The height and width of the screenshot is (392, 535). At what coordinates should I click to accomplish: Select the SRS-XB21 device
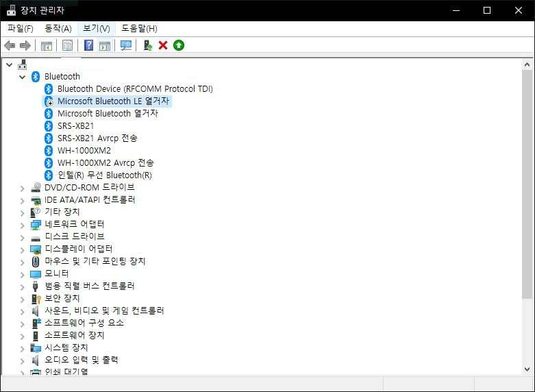tap(75, 125)
